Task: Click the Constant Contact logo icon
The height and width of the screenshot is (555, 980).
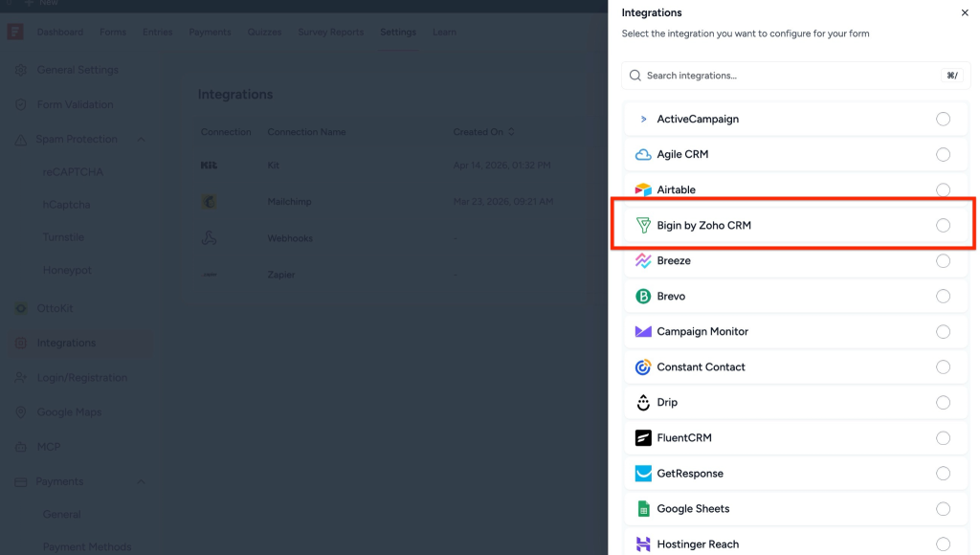Action: (643, 366)
